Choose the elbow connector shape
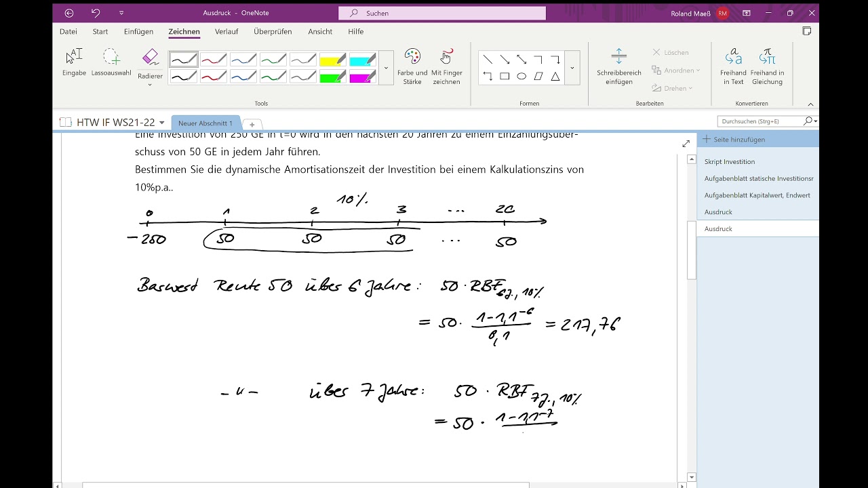Viewport: 868px width, 488px height. (x=538, y=60)
